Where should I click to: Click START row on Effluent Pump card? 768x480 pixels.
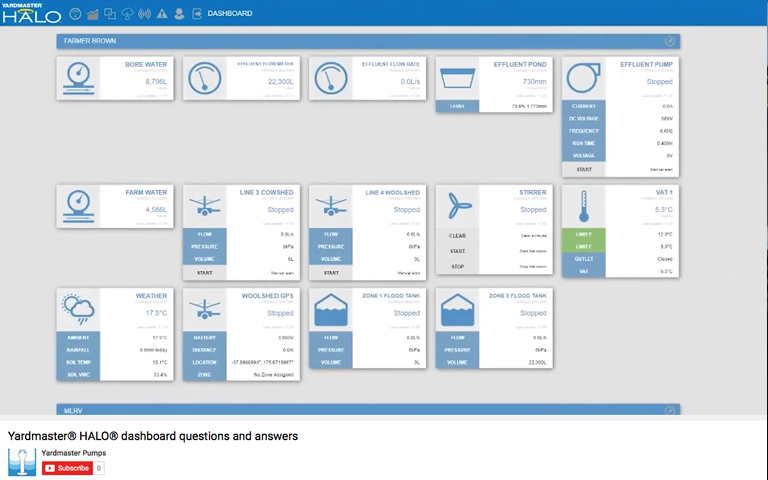pyautogui.click(x=621, y=169)
